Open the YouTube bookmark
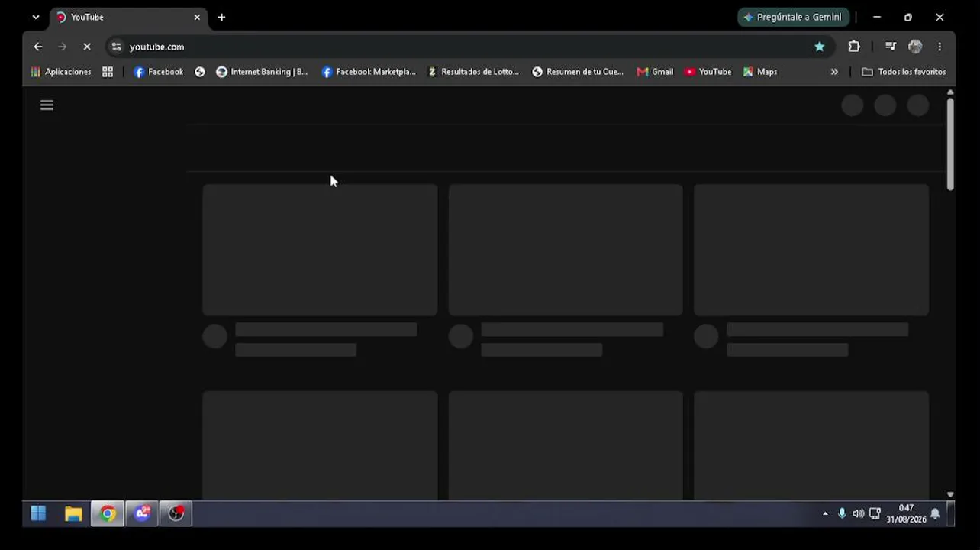The height and width of the screenshot is (550, 980). point(708,72)
